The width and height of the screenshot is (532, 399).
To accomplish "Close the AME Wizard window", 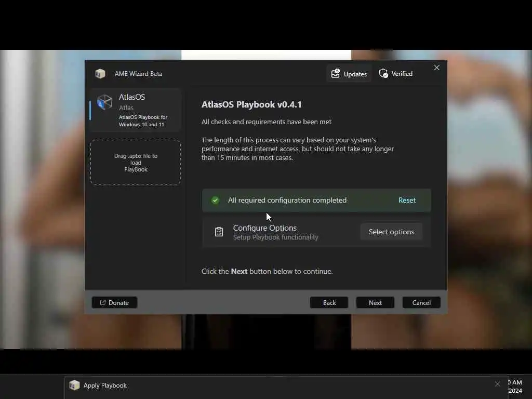I will tap(436, 68).
